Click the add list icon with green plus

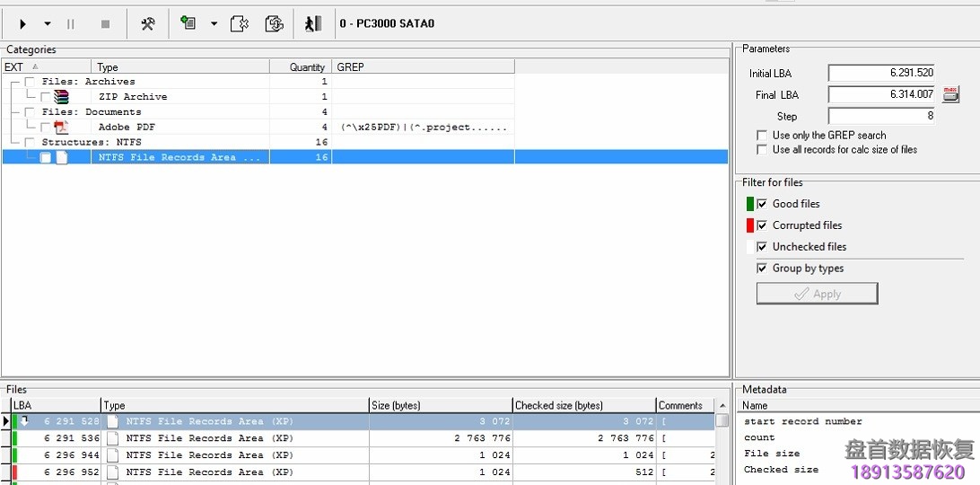pyautogui.click(x=188, y=23)
